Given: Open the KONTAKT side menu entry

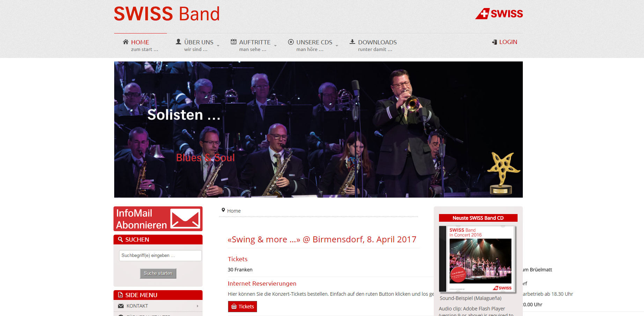Looking at the screenshot, I should [158, 306].
